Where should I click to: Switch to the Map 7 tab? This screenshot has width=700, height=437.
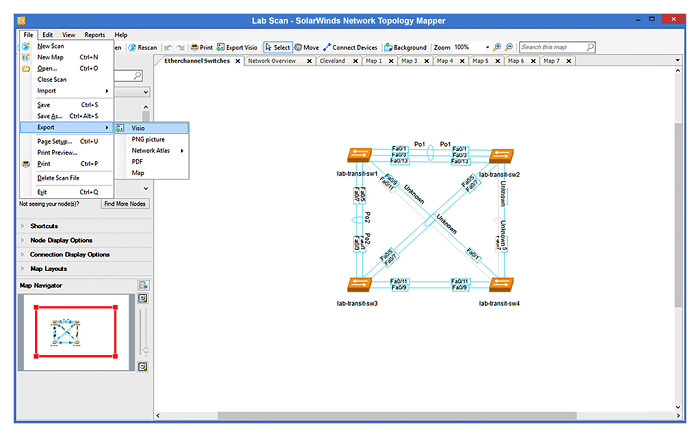click(552, 61)
